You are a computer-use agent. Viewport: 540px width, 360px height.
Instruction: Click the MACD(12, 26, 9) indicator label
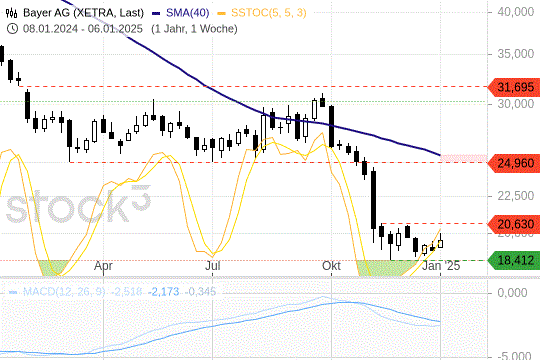64,292
